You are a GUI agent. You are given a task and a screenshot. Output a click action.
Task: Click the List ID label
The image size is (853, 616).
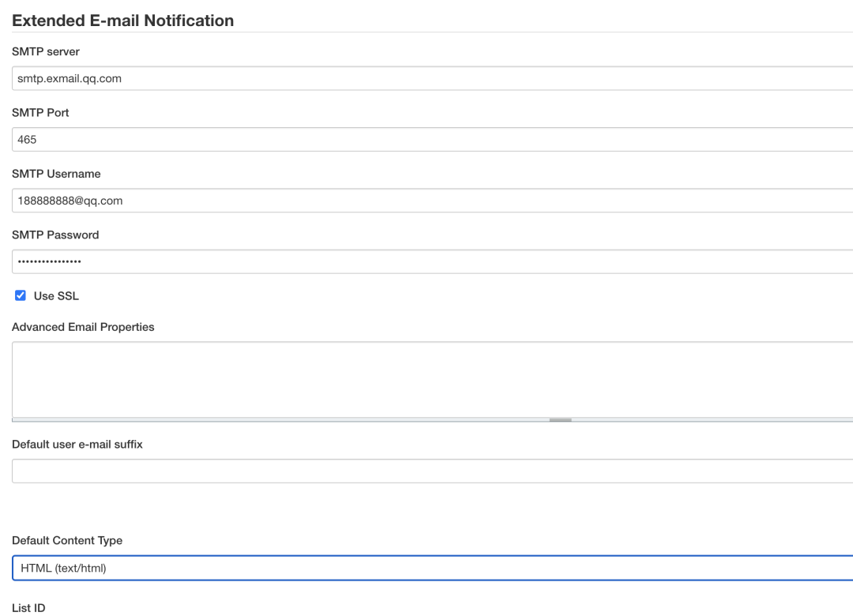(28, 608)
